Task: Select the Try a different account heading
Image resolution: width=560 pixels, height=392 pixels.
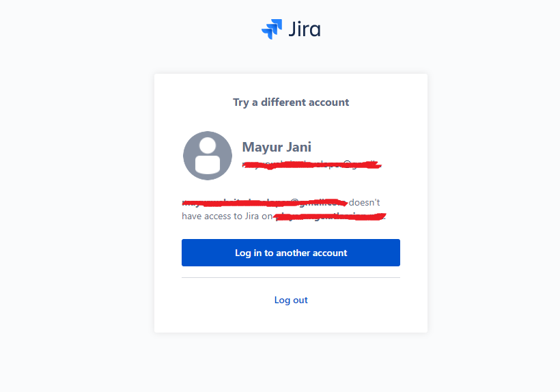Action: (291, 102)
